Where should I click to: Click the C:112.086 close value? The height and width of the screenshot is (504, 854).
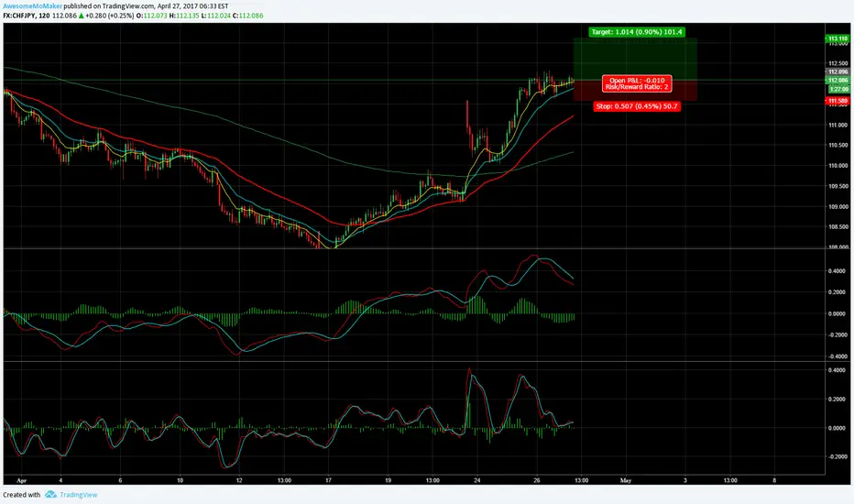coord(247,16)
